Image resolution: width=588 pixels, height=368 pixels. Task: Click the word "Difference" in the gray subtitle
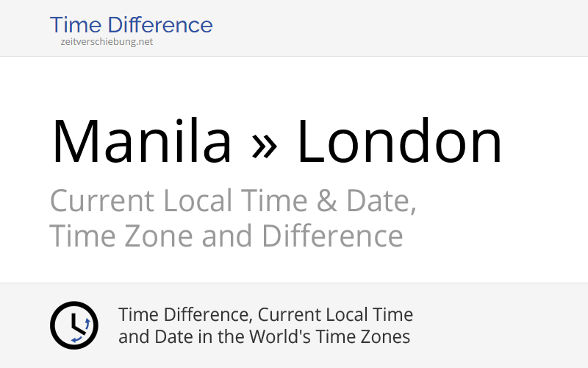pyautogui.click(x=332, y=237)
